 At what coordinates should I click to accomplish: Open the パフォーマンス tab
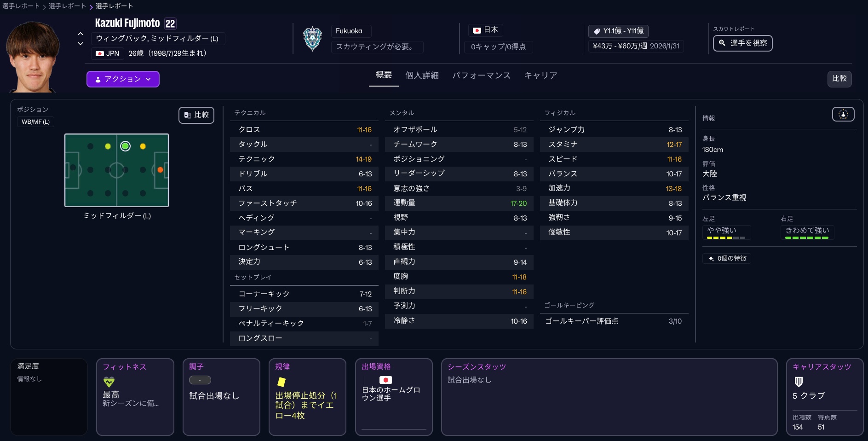point(481,75)
